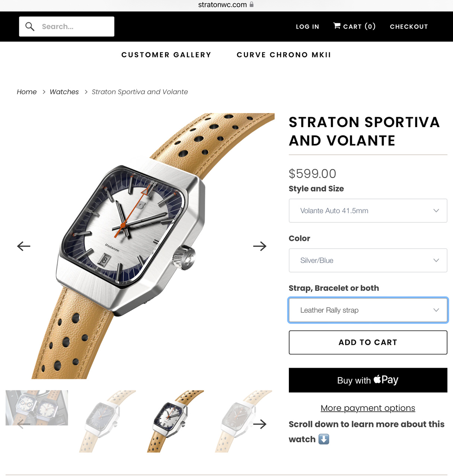Click the Add to Cart button
This screenshot has width=453, height=476.
coord(368,342)
